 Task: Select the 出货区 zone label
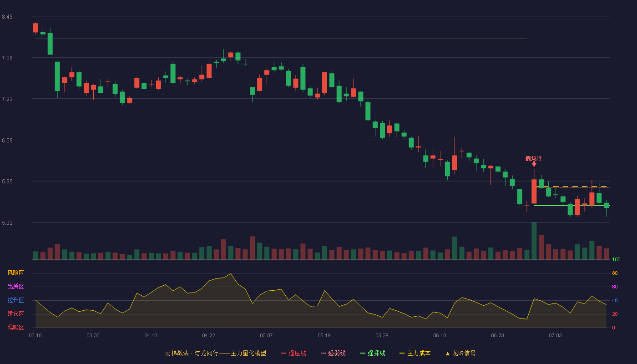coord(15,287)
